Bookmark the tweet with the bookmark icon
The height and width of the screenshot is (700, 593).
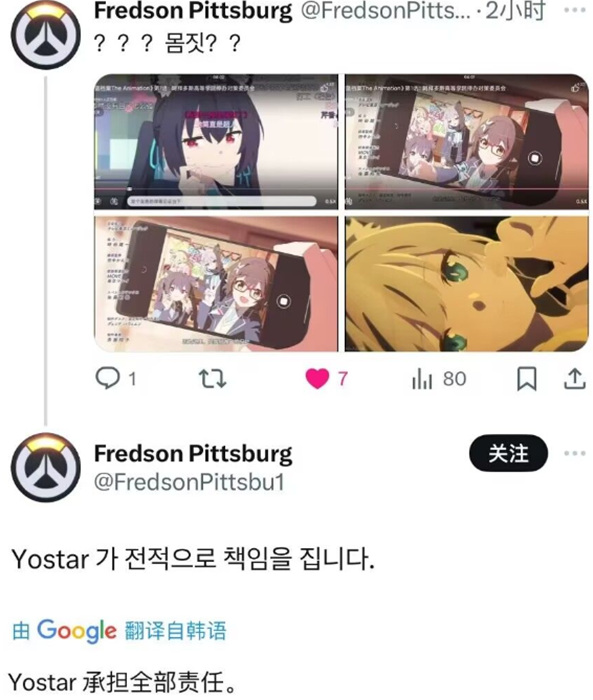pos(526,379)
